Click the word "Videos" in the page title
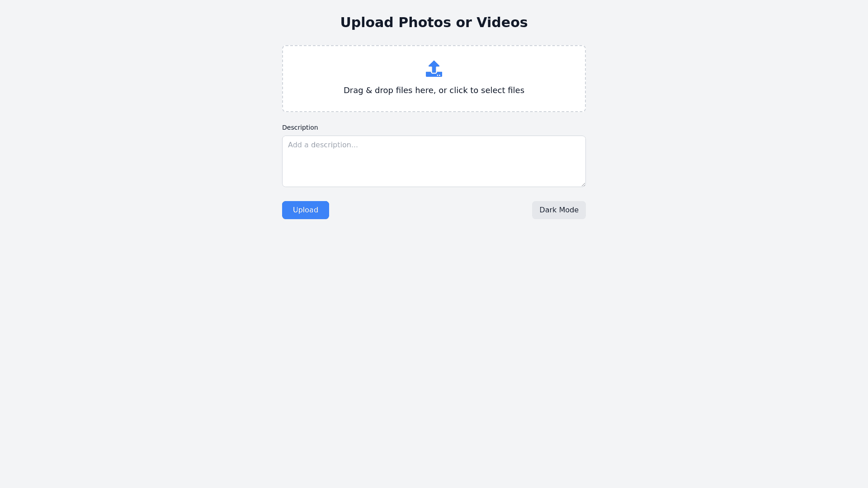Viewport: 868px width, 488px height. pyautogui.click(x=502, y=23)
